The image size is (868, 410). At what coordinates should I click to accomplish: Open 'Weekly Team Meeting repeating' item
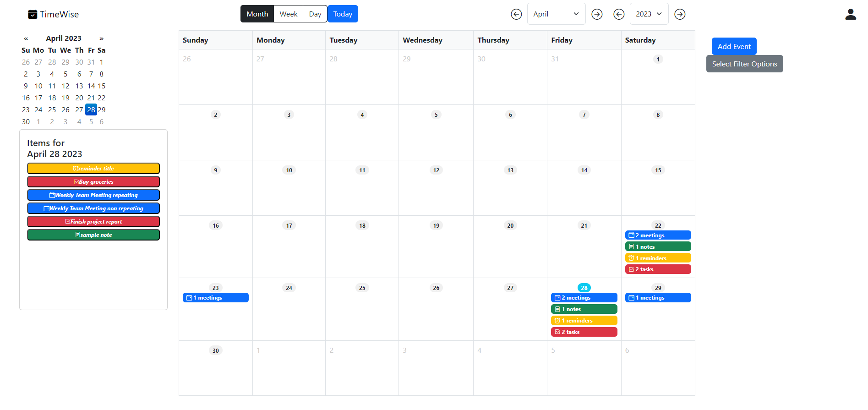[93, 195]
